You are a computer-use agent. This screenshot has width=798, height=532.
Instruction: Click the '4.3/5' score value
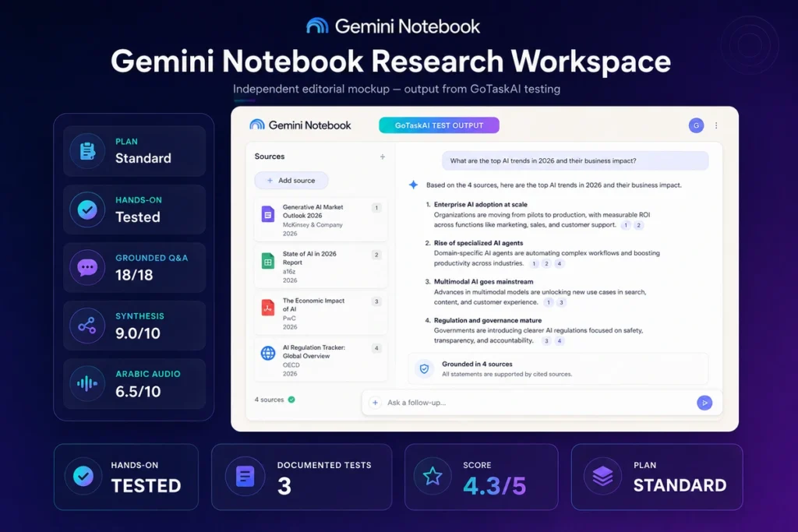point(494,486)
